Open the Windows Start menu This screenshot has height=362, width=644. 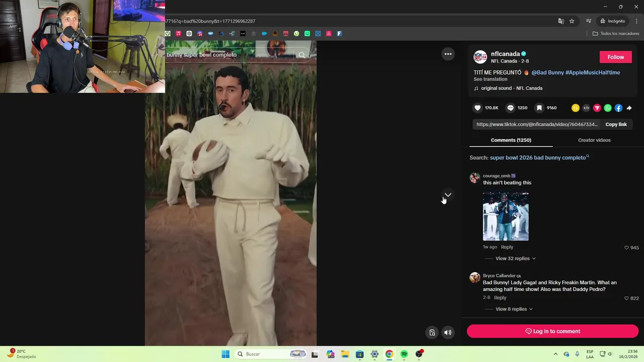[225, 354]
